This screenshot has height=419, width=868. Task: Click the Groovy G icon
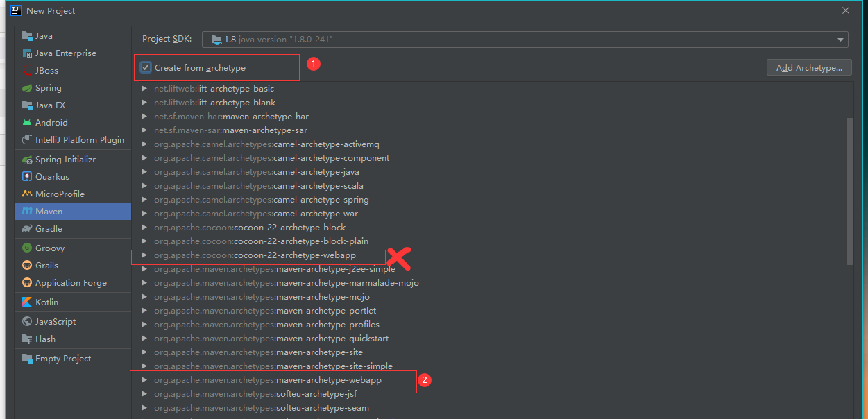[27, 248]
